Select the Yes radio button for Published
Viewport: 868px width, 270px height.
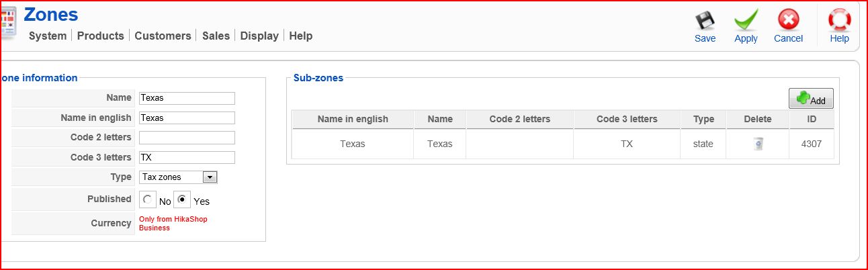(x=182, y=199)
